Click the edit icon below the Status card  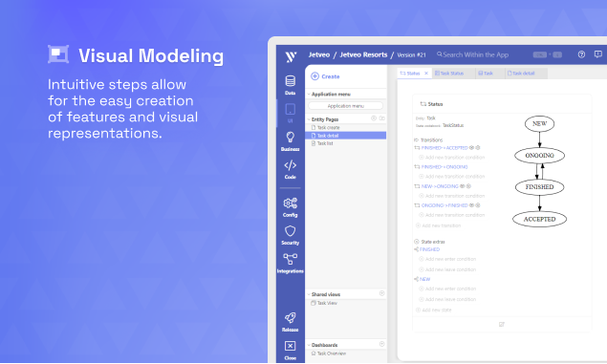(x=502, y=324)
